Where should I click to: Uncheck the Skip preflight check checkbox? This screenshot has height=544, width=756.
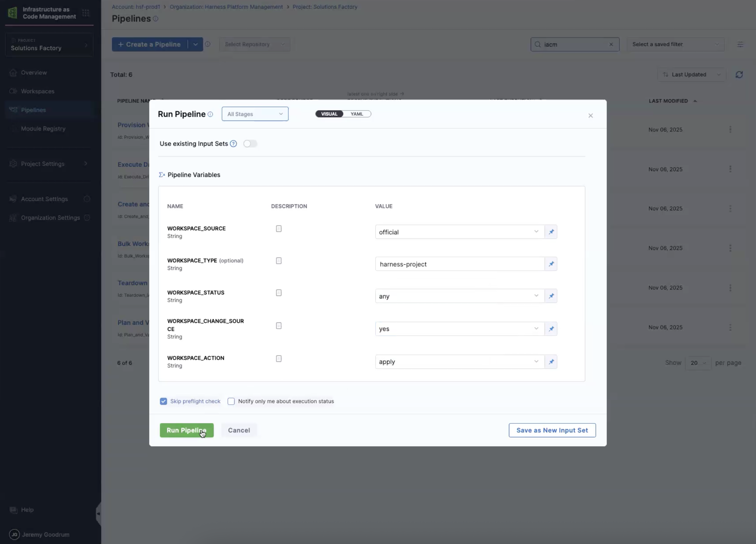point(163,401)
